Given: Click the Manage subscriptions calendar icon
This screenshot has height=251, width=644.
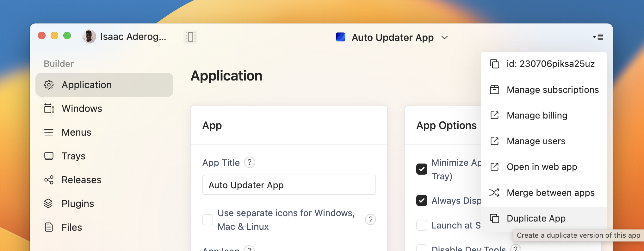Looking at the screenshot, I should click(x=494, y=90).
